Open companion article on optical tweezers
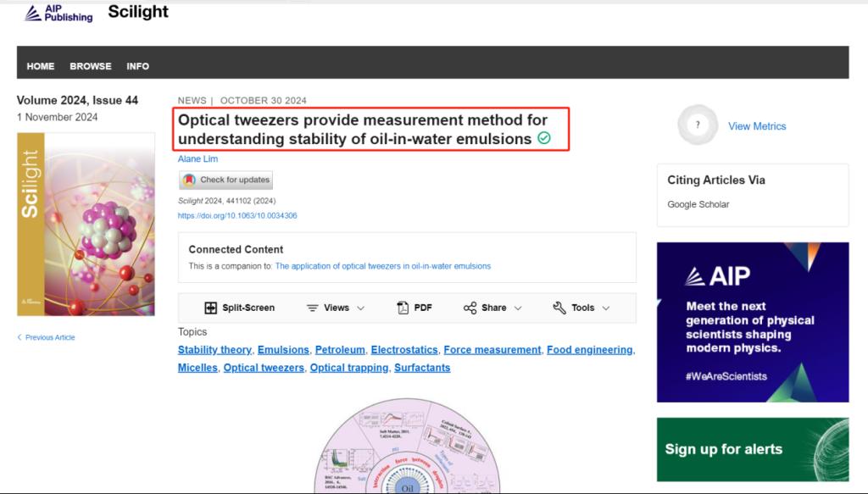The width and height of the screenshot is (868, 494). click(382, 266)
